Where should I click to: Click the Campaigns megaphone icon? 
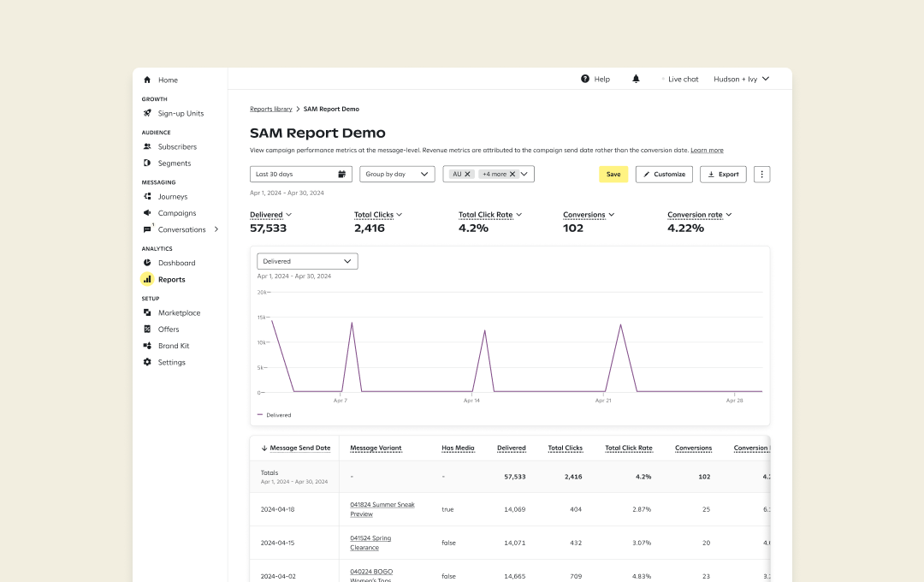coord(147,213)
